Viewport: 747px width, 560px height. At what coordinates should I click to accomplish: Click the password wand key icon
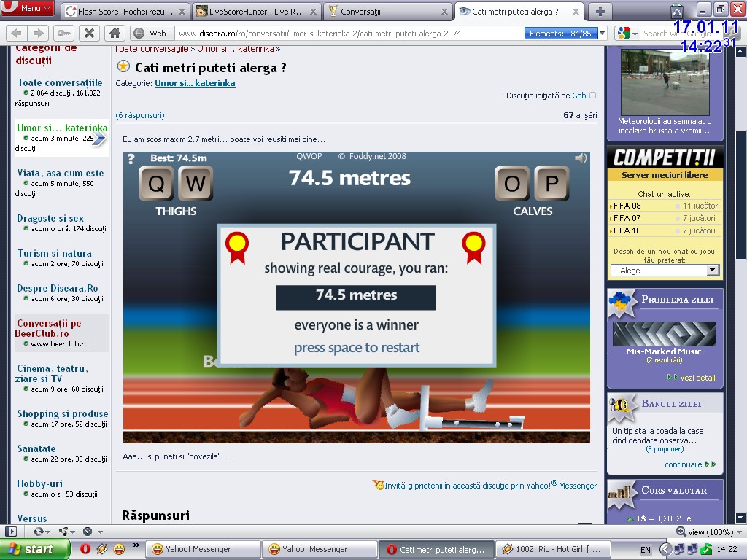63,34
